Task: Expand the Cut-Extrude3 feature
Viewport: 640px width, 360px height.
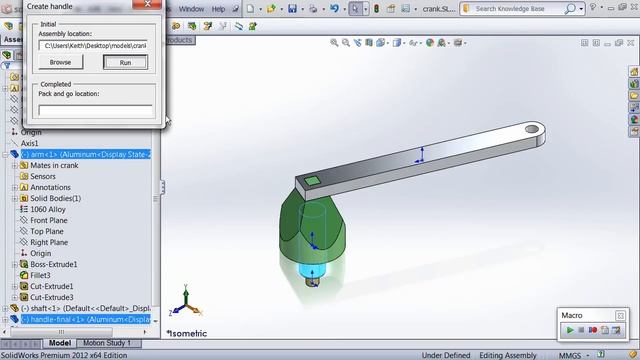Action: tap(15, 298)
